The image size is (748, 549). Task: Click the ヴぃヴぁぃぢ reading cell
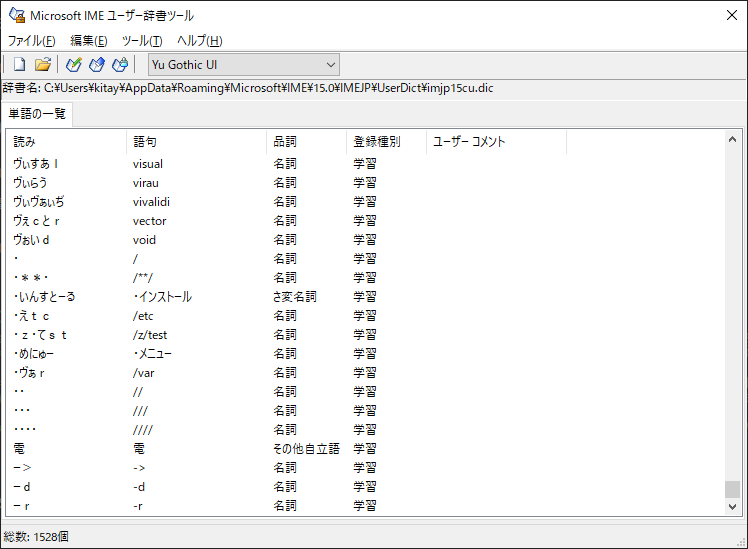click(x=39, y=202)
